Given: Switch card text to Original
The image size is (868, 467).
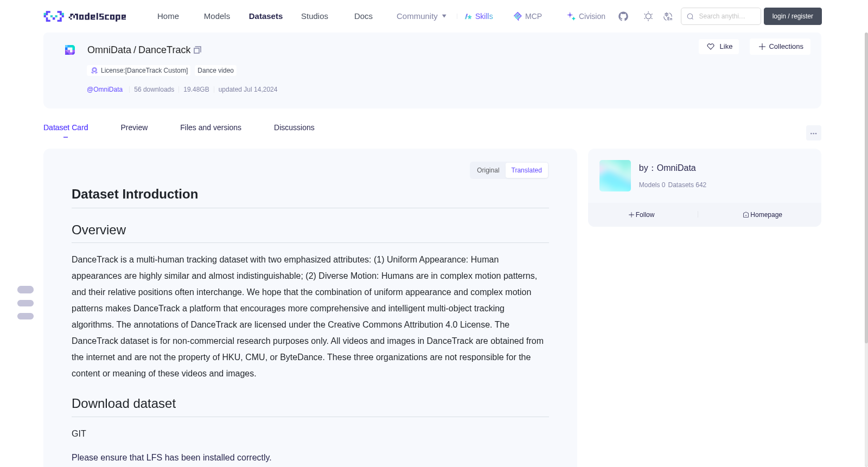Looking at the screenshot, I should click(x=488, y=170).
